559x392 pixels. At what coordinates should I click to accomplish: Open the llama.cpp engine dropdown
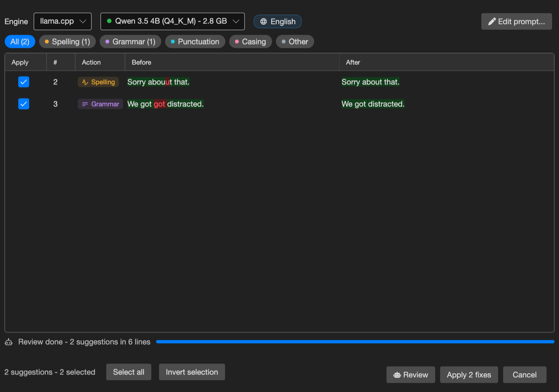tap(63, 21)
